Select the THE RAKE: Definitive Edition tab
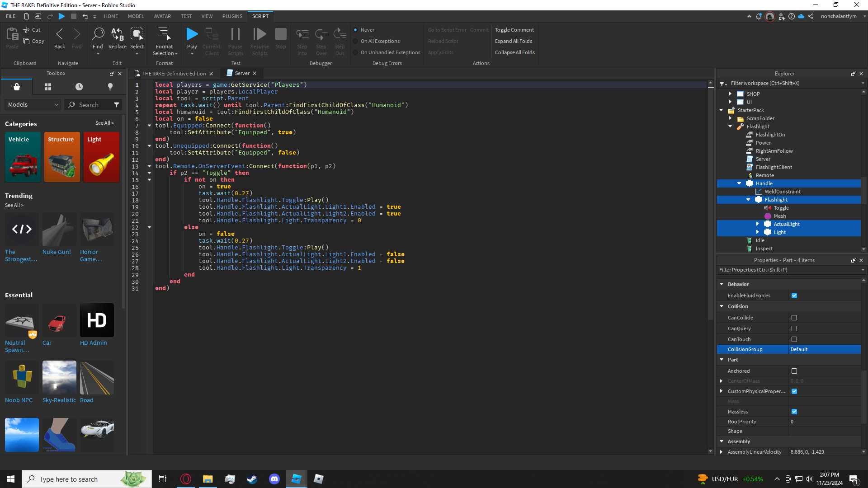Viewport: 868px width, 488px height. pyautogui.click(x=173, y=73)
